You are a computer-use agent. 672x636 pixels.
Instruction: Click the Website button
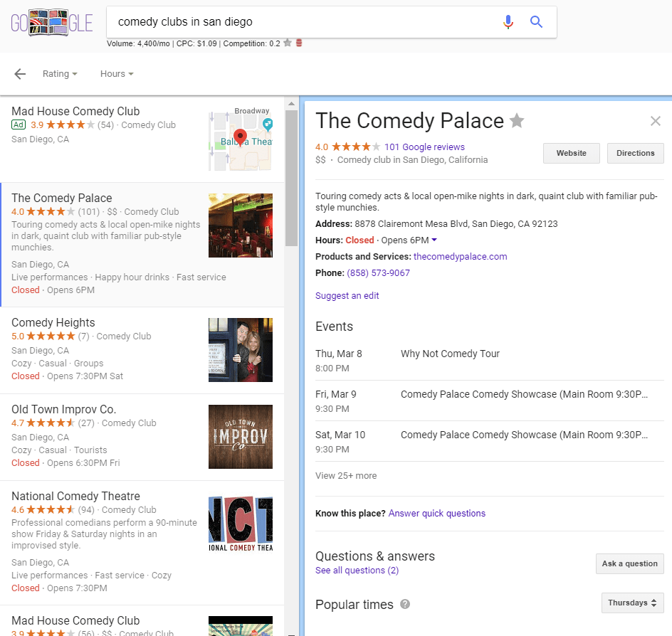click(571, 153)
